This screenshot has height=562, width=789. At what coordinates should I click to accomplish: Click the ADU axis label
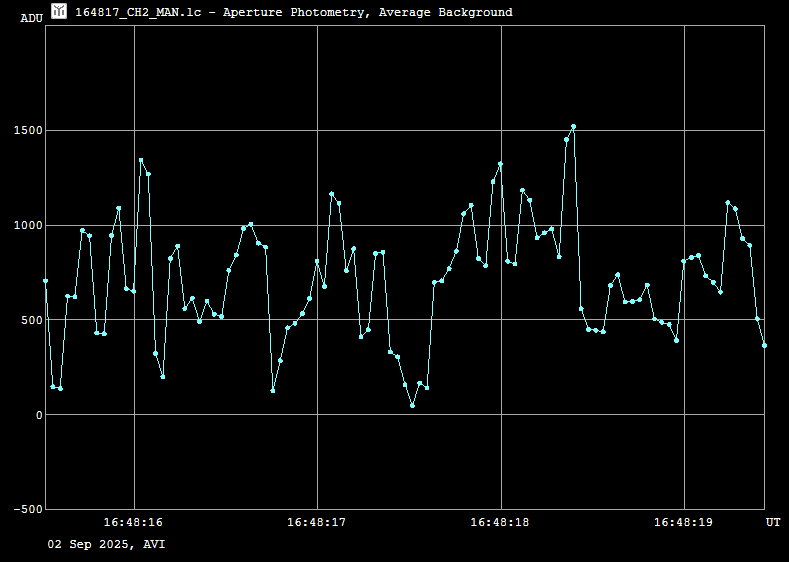point(32,18)
